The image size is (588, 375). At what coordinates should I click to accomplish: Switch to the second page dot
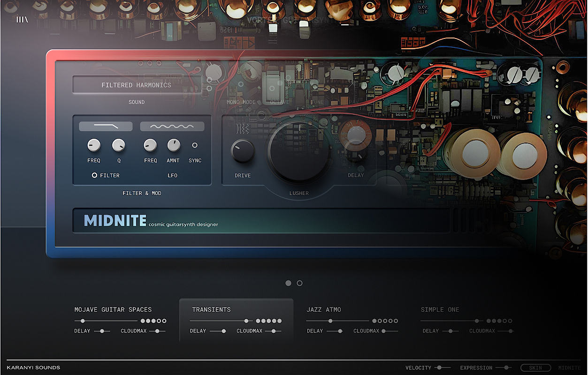pos(300,283)
